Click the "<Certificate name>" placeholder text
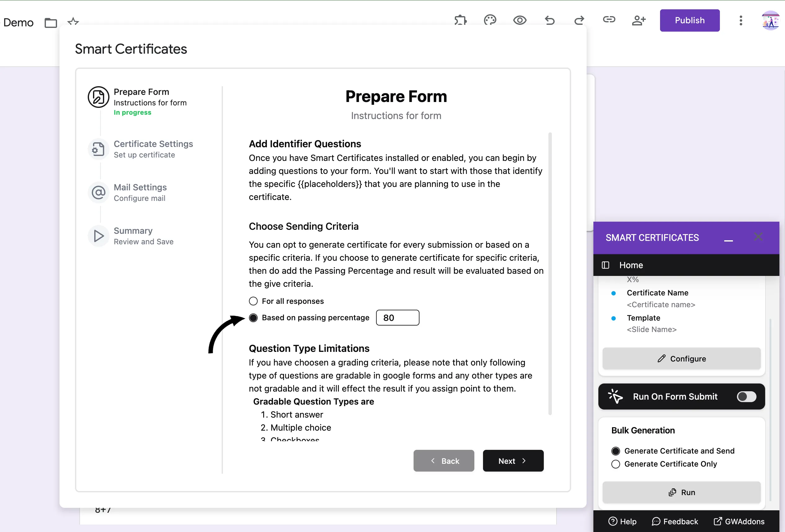This screenshot has width=785, height=532. [x=661, y=305]
